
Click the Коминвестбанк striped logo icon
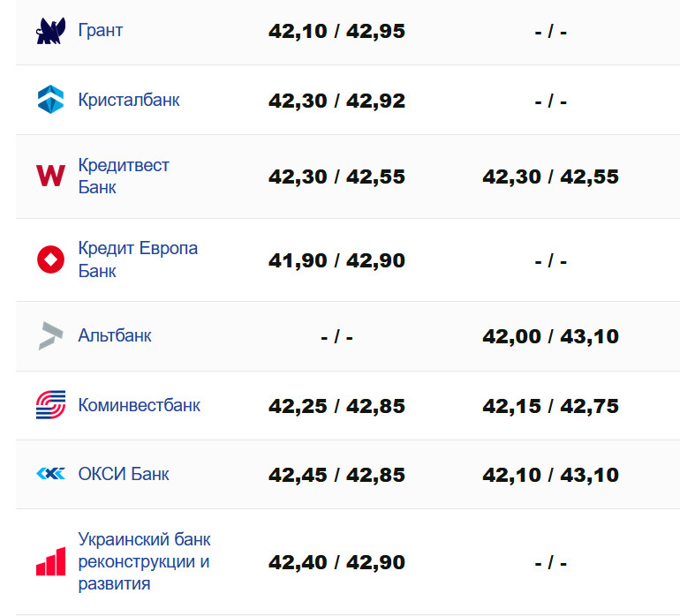click(x=50, y=405)
